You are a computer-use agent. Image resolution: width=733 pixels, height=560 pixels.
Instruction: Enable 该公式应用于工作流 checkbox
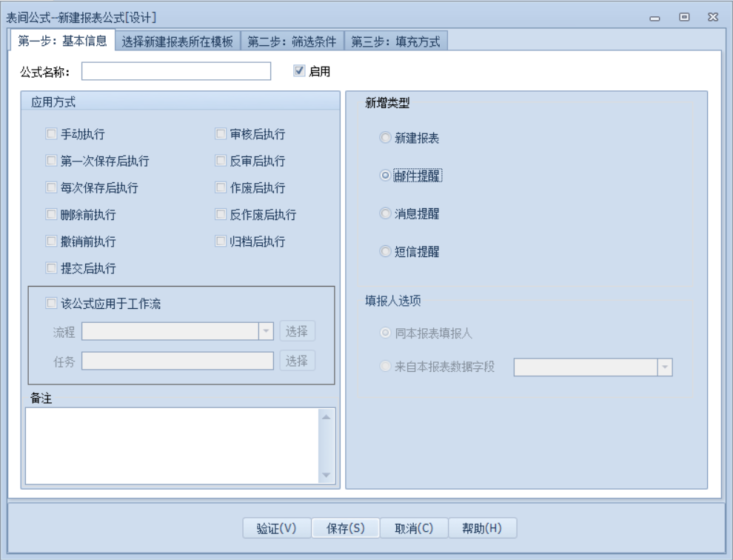tap(51, 302)
